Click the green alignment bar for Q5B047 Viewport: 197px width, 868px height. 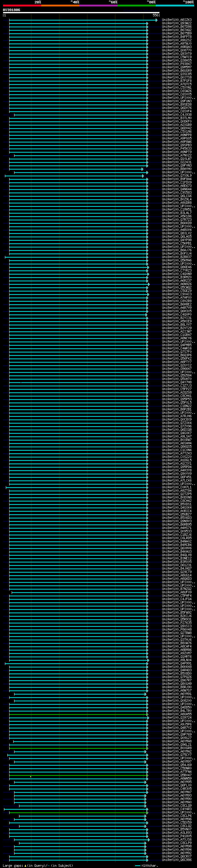(78, 775)
